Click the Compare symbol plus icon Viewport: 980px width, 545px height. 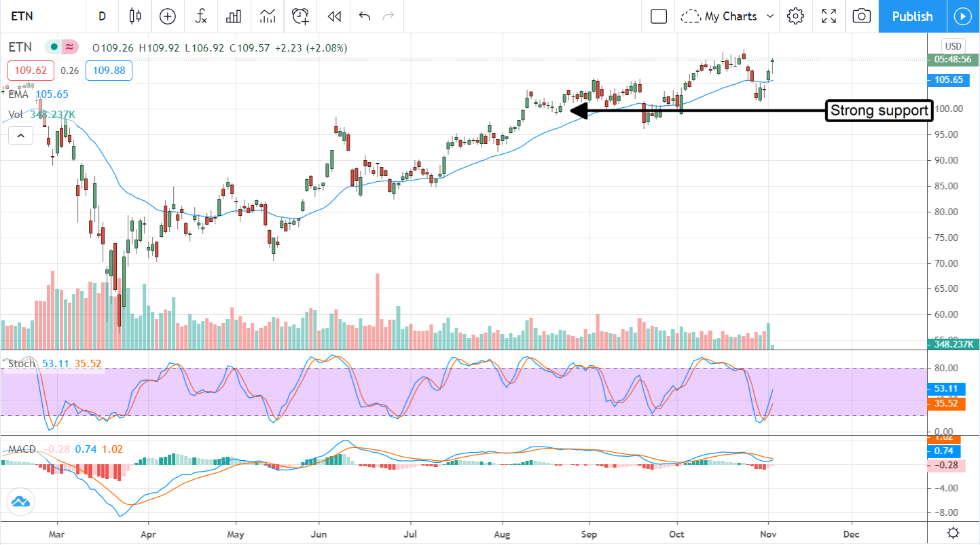tap(168, 16)
